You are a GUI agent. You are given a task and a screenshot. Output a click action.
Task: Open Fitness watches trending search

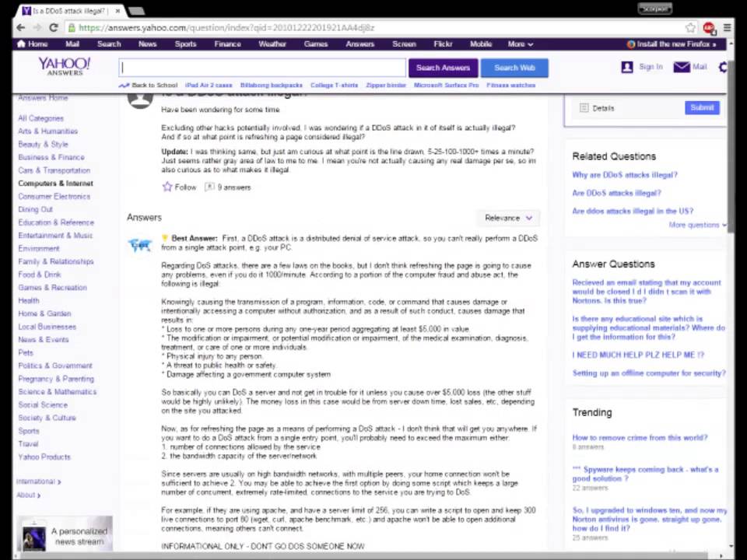click(510, 86)
